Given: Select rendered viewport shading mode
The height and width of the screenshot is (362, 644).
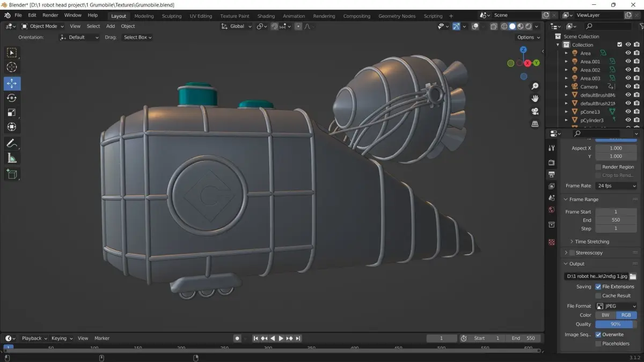Looking at the screenshot, I should click(x=529, y=26).
